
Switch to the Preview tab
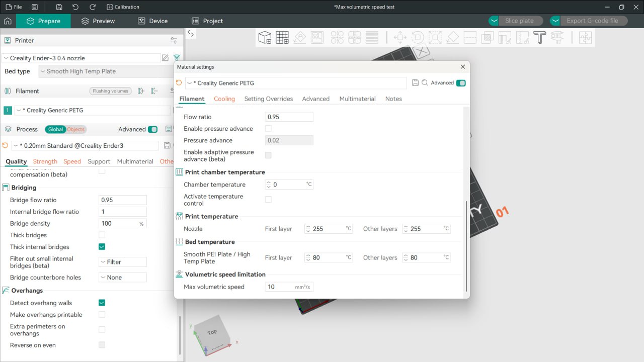[98, 21]
